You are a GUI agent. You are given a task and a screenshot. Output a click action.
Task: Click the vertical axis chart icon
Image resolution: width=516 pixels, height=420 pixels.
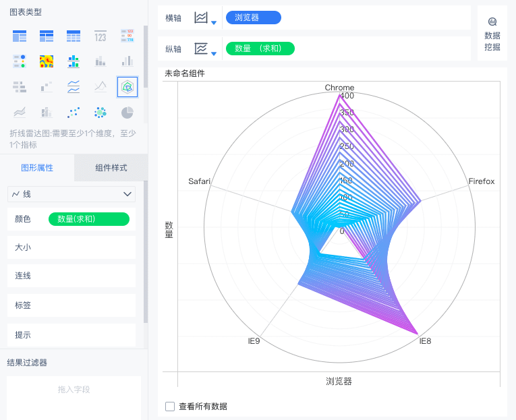[x=201, y=49]
